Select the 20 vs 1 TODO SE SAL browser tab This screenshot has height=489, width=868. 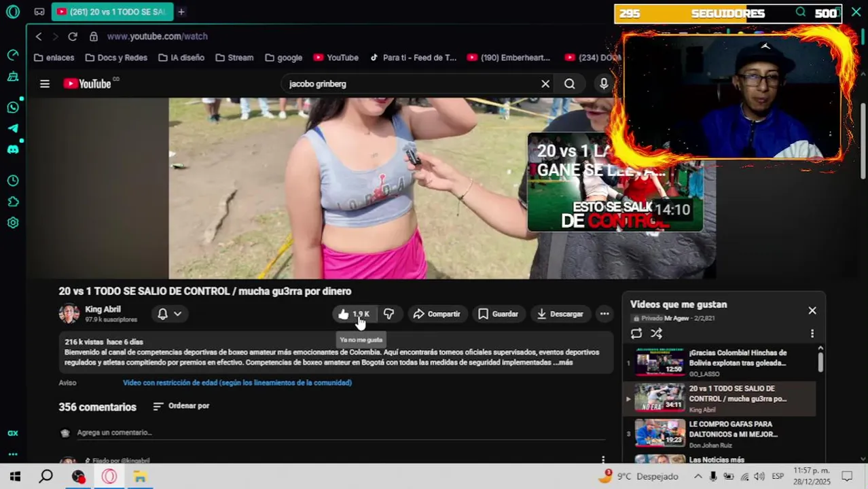(x=112, y=12)
